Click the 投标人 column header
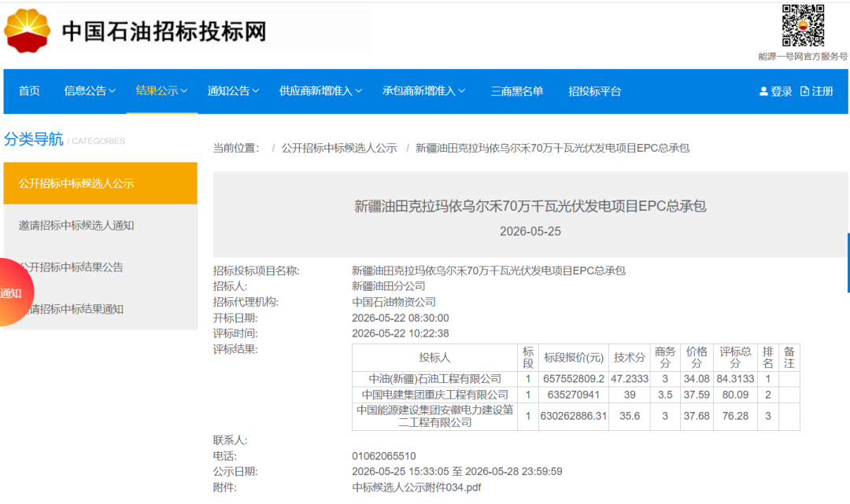 point(434,357)
